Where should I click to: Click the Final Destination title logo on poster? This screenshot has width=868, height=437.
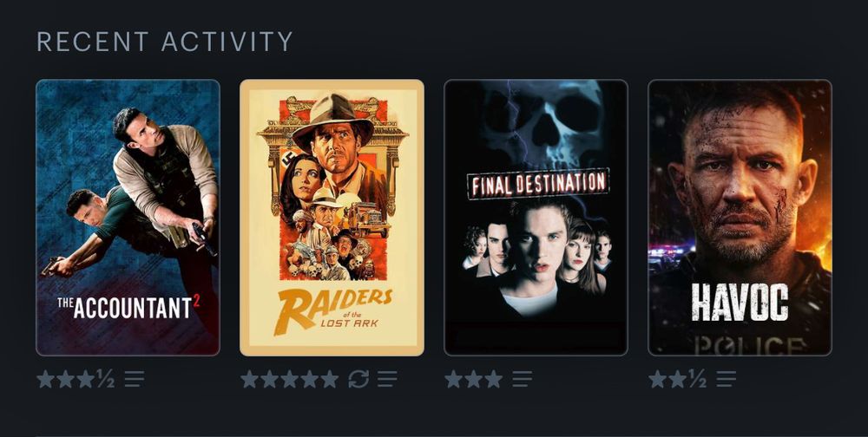[x=538, y=184]
